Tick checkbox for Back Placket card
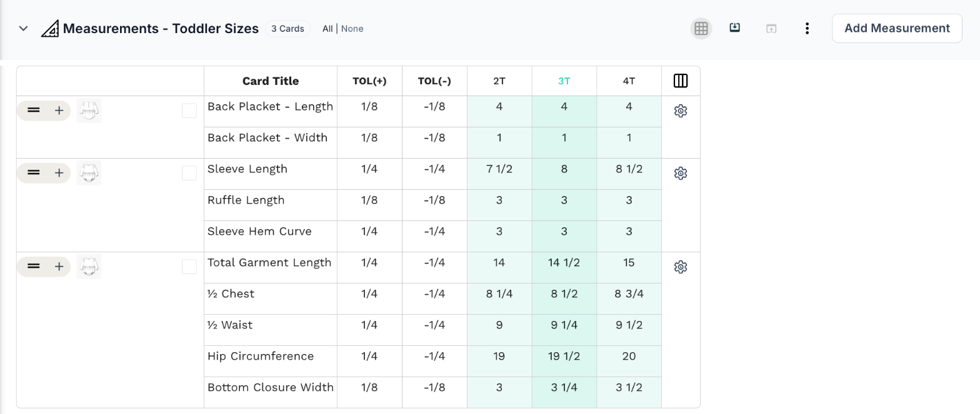The width and height of the screenshot is (980, 414). pos(189,111)
